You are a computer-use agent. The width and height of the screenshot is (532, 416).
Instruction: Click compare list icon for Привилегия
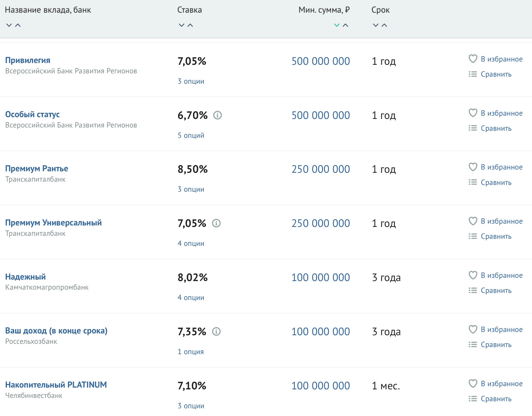click(473, 74)
